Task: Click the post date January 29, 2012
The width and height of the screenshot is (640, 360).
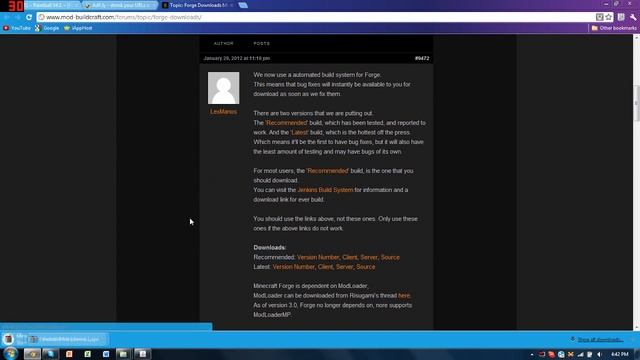Action: (x=237, y=58)
